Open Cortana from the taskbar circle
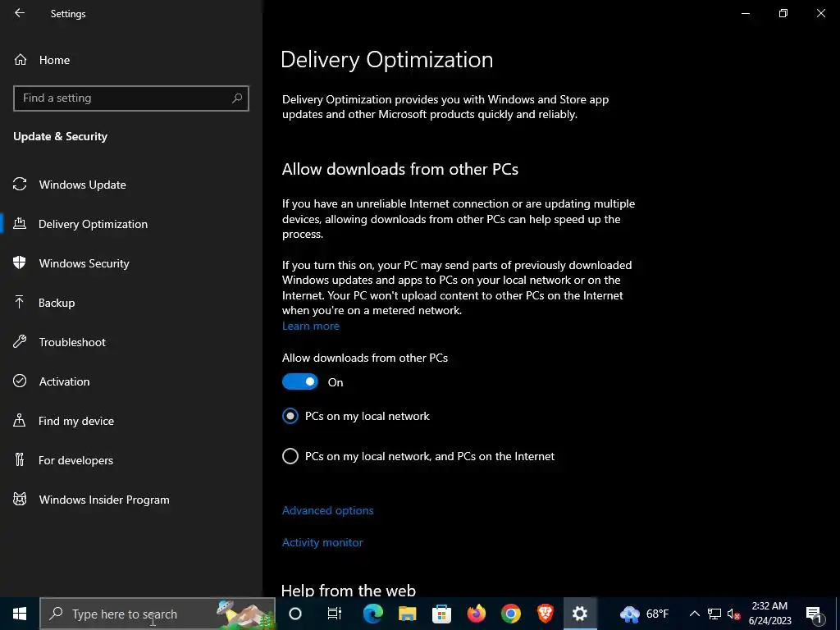840x630 pixels. pos(295,614)
